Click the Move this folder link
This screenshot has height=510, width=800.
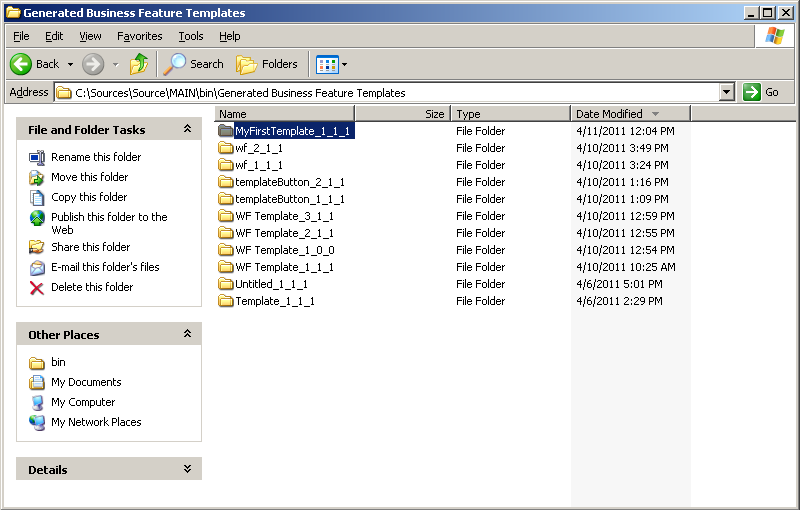[89, 177]
